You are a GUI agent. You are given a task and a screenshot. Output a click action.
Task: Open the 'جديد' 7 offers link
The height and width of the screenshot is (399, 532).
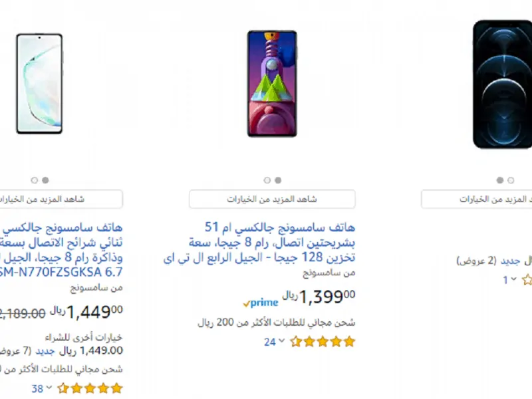point(45,351)
